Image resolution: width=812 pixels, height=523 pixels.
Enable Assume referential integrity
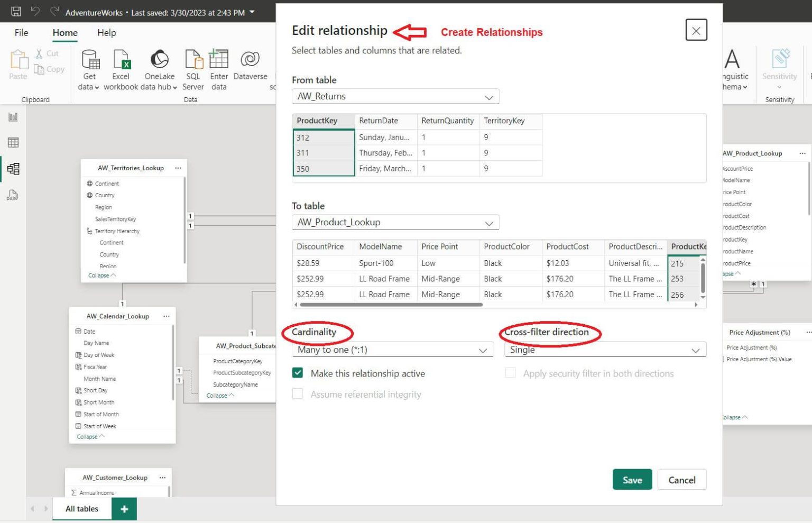tap(297, 394)
